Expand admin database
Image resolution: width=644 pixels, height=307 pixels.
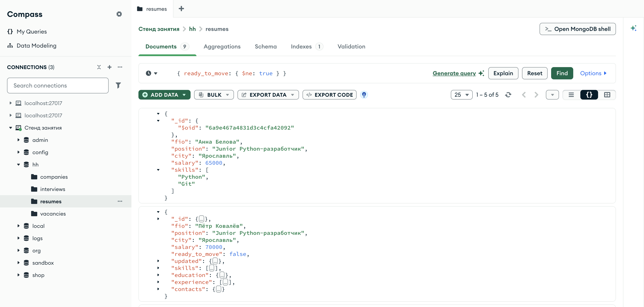(x=18, y=140)
